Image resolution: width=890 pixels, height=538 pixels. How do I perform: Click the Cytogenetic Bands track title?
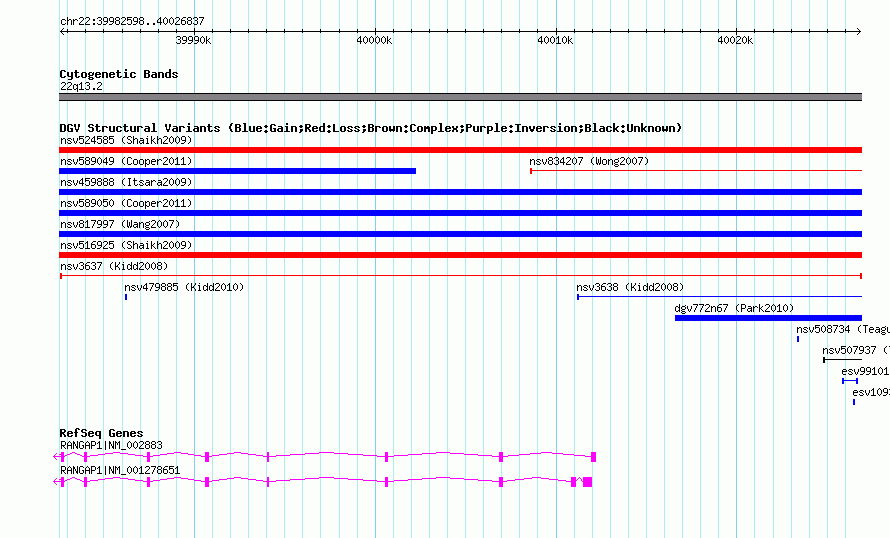119,74
